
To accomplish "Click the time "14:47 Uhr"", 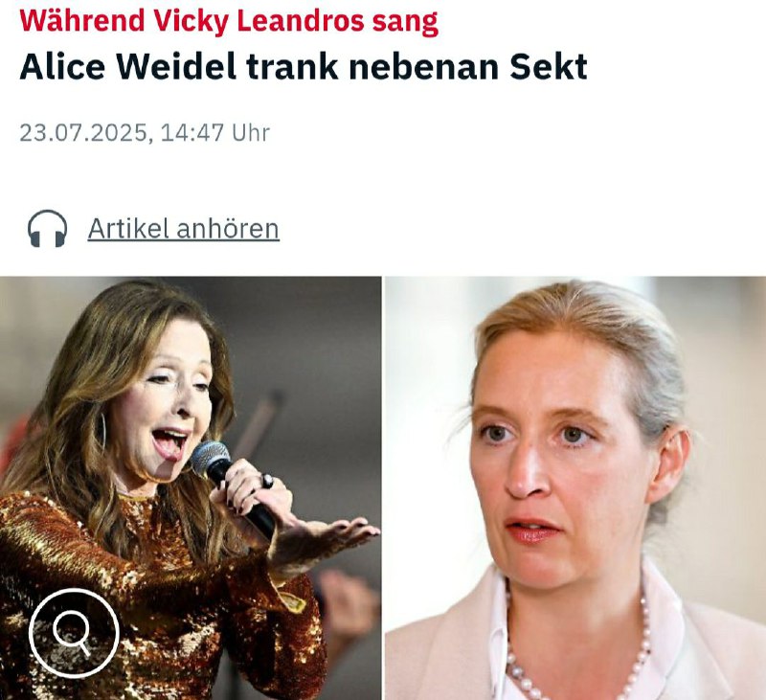I will click(x=214, y=132).
